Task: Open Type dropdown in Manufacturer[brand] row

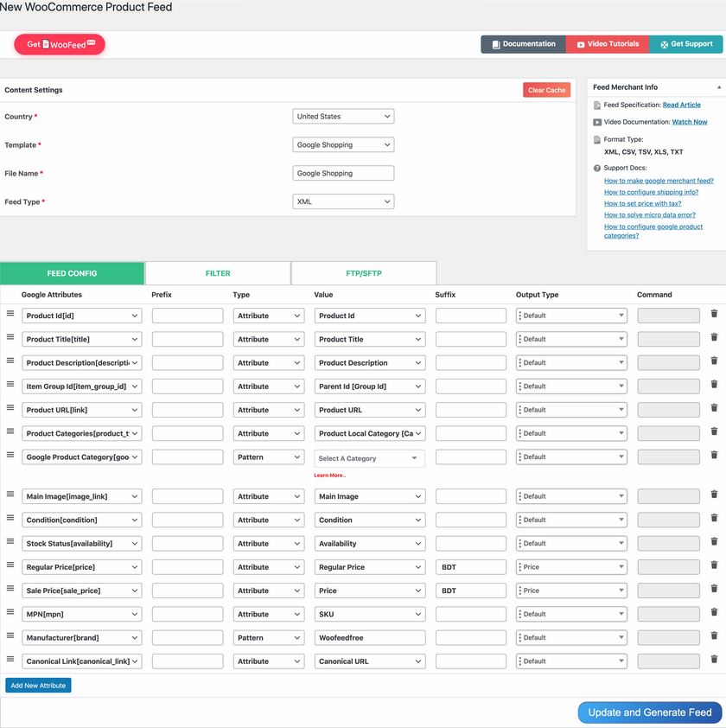Action: click(x=269, y=638)
